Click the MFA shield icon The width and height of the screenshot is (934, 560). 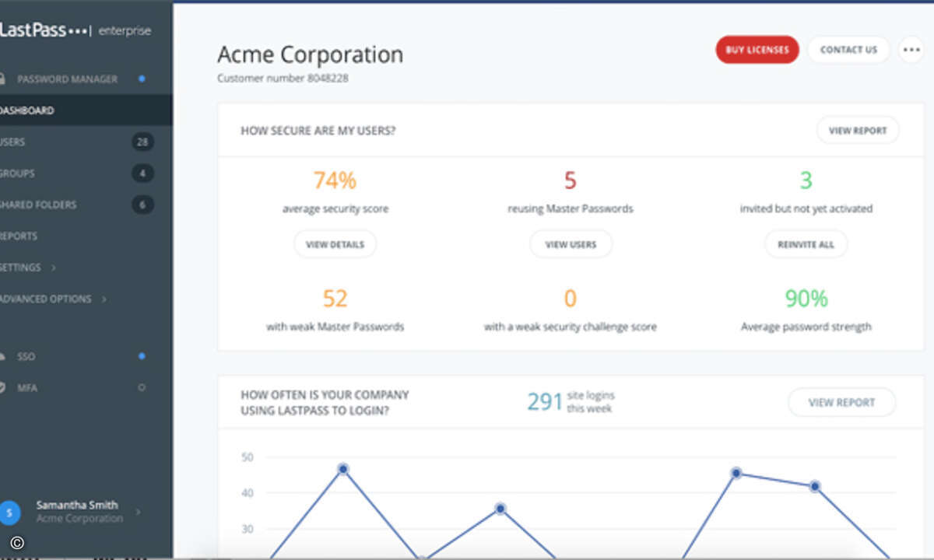tap(2, 387)
